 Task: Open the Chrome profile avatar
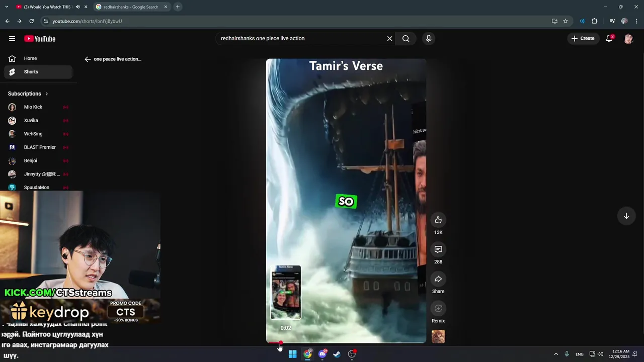(x=624, y=21)
